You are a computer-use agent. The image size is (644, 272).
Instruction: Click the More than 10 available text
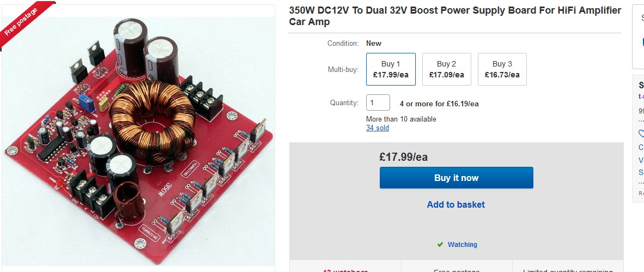coord(401,119)
